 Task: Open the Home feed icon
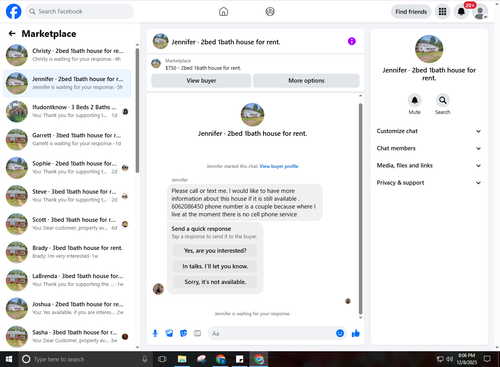tap(223, 12)
